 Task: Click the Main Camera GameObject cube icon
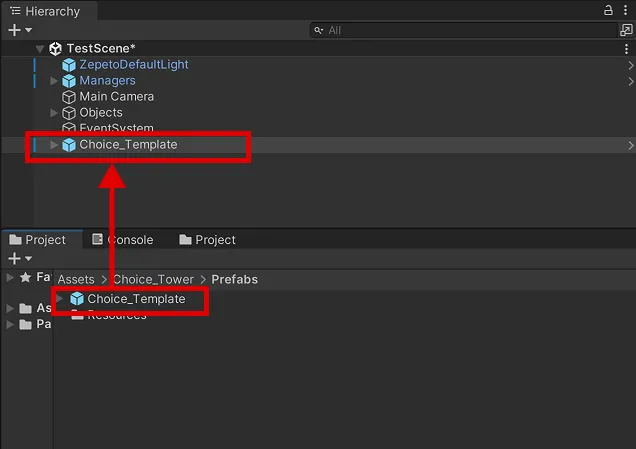pos(69,97)
